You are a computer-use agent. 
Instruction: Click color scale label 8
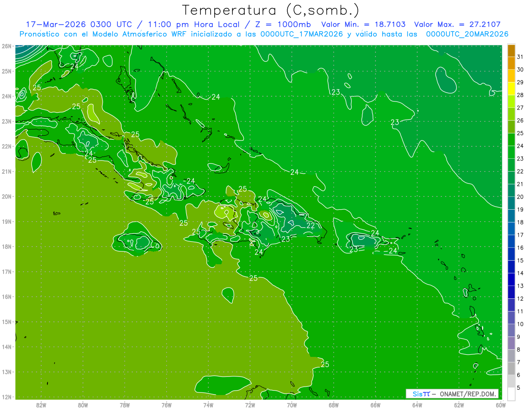click(518, 349)
